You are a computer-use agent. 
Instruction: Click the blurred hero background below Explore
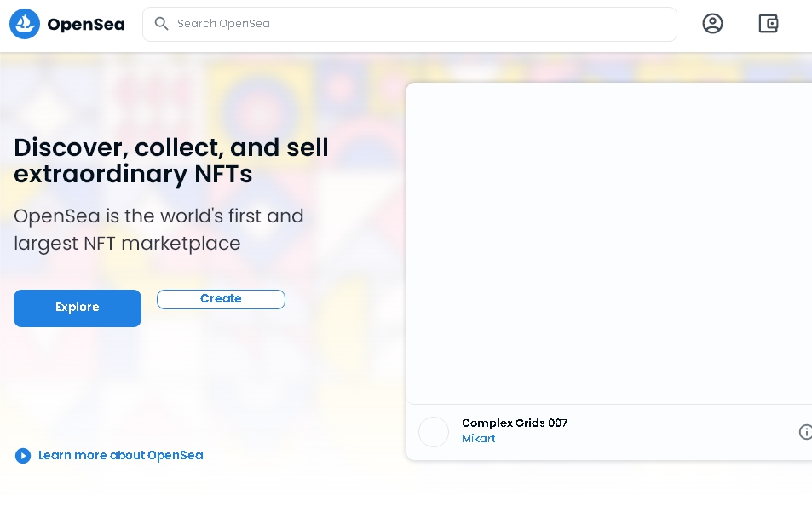coord(170,383)
